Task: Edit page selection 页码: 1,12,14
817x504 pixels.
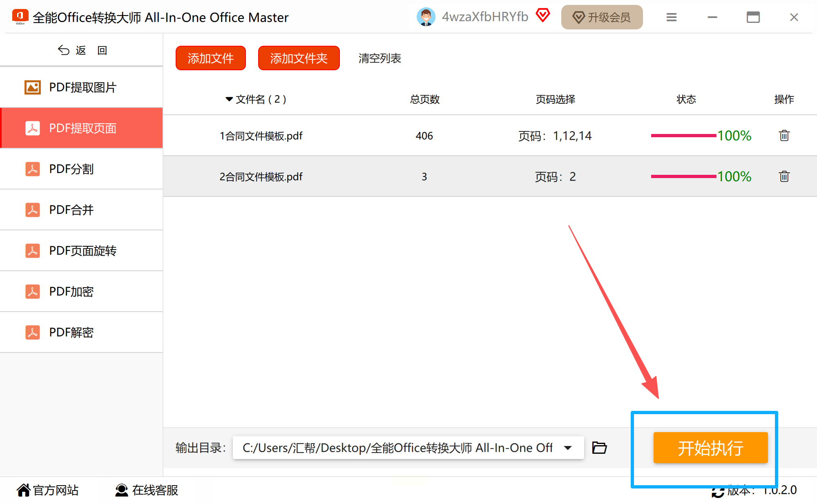Action: [x=555, y=136]
